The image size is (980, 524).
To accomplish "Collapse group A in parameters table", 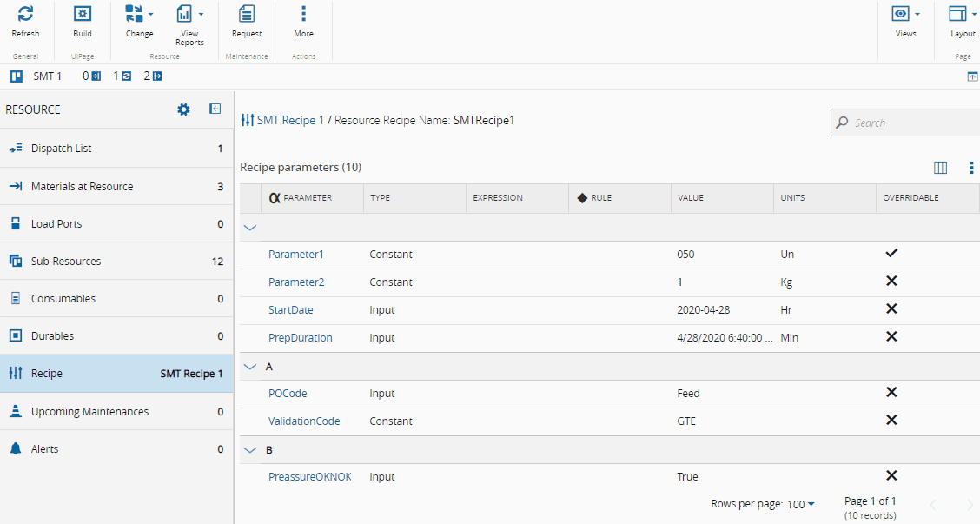I will [x=250, y=367].
